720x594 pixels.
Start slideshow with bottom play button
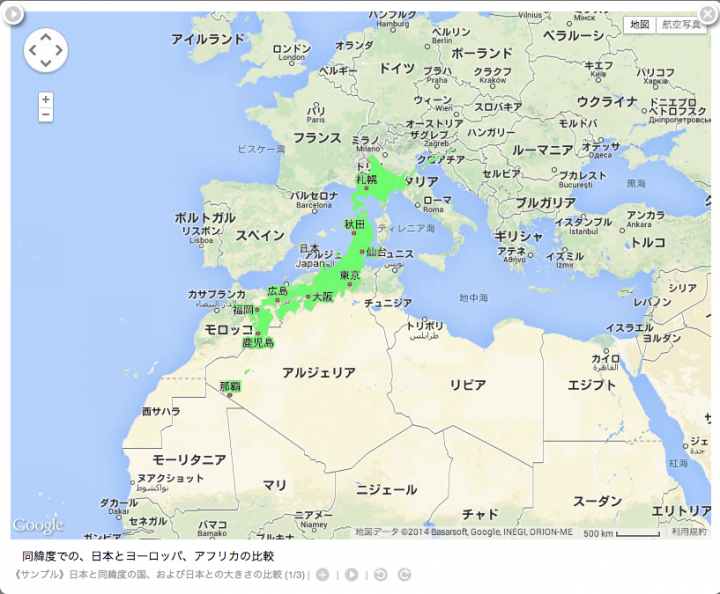click(351, 574)
